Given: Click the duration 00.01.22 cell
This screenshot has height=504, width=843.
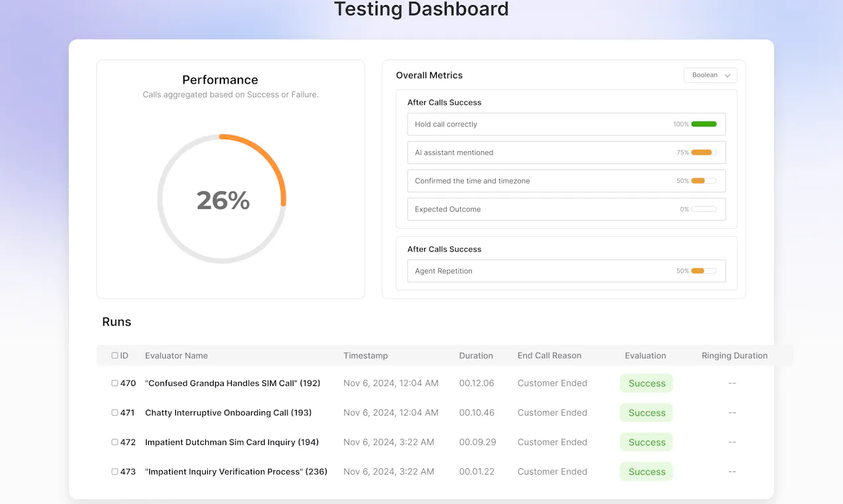Looking at the screenshot, I should coord(477,472).
